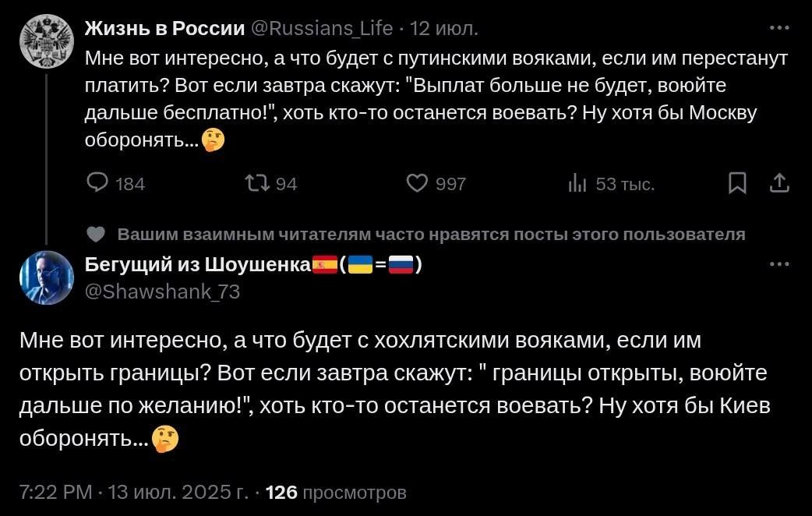The image size is (812, 516).
Task: Click the Бегущий из Шоушенка display name
Action: tap(198, 265)
